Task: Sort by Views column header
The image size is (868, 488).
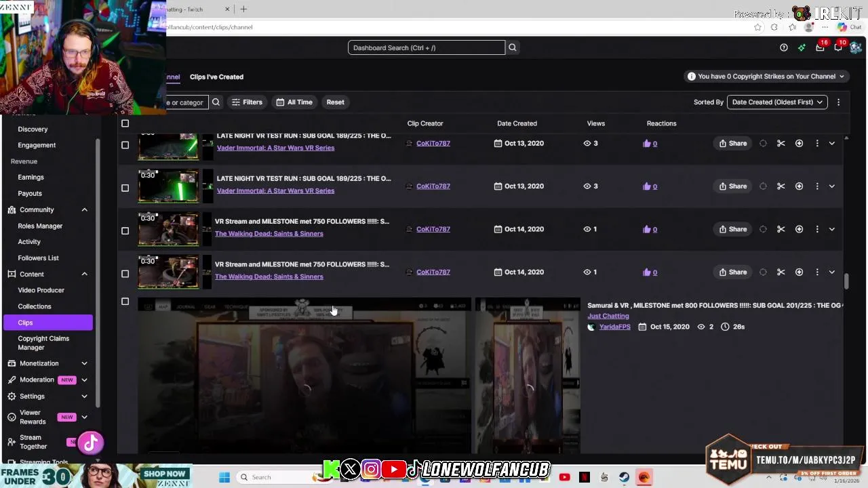Action: click(595, 123)
